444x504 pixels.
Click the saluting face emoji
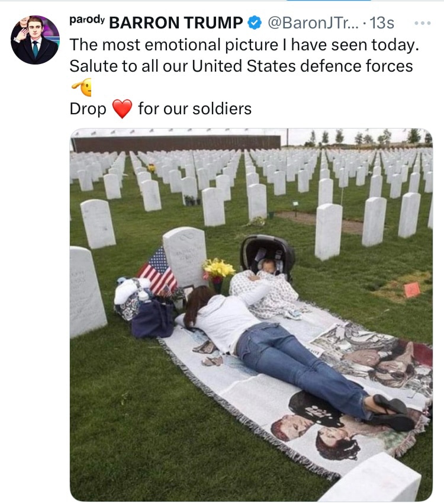82,87
